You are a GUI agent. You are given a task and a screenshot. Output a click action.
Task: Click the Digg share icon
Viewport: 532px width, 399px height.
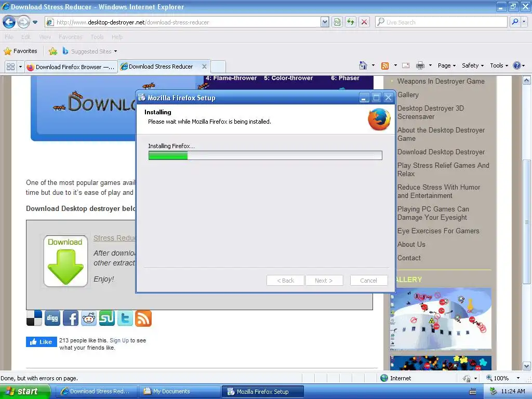tap(52, 318)
